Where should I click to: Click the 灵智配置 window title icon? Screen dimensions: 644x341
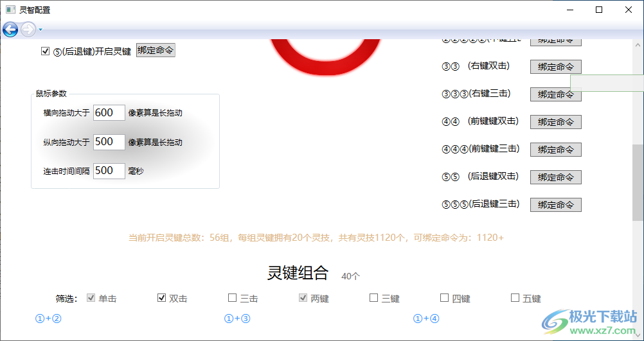(10, 10)
